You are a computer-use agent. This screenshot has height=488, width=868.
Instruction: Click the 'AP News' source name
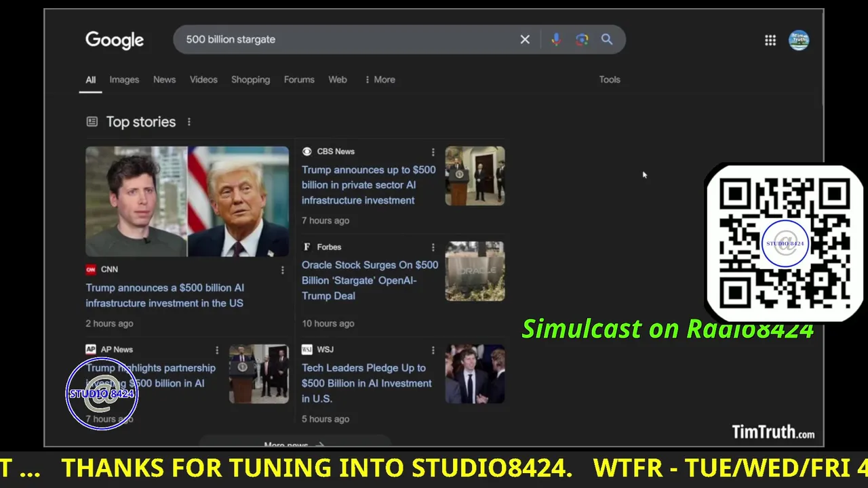117,349
